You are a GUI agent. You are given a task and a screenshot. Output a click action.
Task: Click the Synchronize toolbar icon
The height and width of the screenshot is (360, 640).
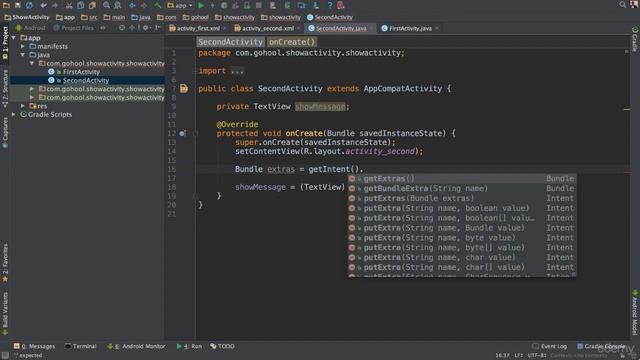29,5
